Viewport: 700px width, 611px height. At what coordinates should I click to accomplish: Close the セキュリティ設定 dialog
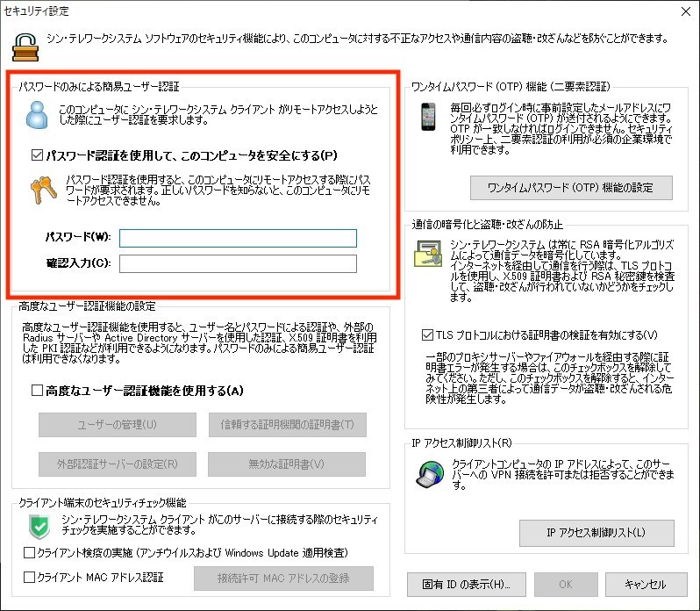(686, 11)
